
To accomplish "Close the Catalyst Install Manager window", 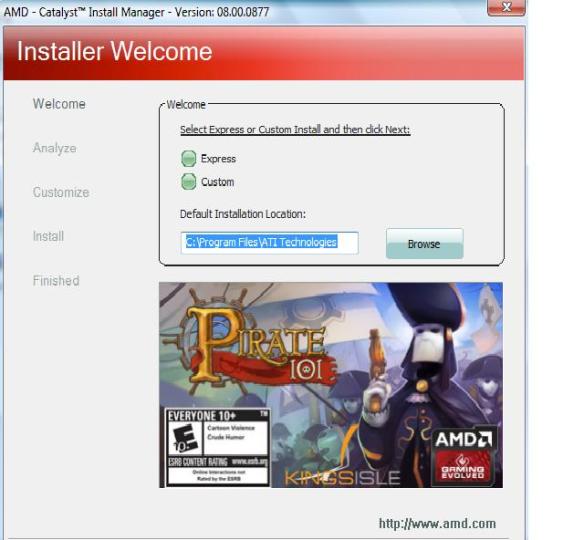I will click(x=506, y=7).
